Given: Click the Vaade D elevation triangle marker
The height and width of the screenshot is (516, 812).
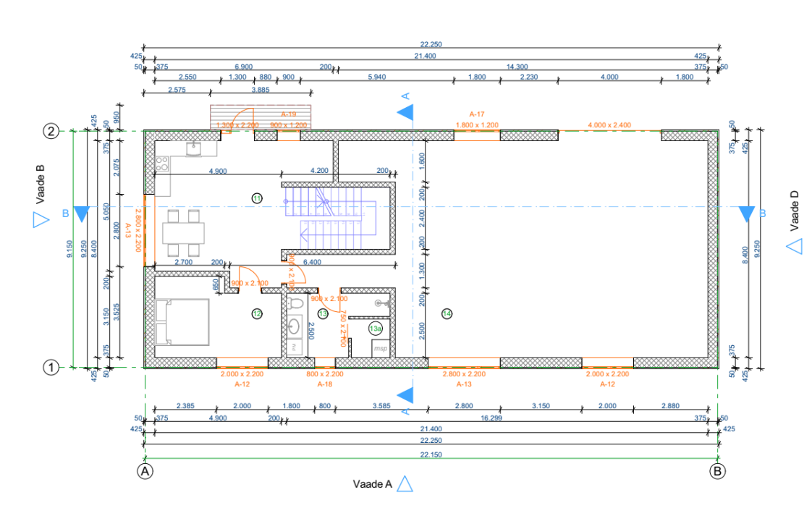Looking at the screenshot, I should [x=795, y=246].
